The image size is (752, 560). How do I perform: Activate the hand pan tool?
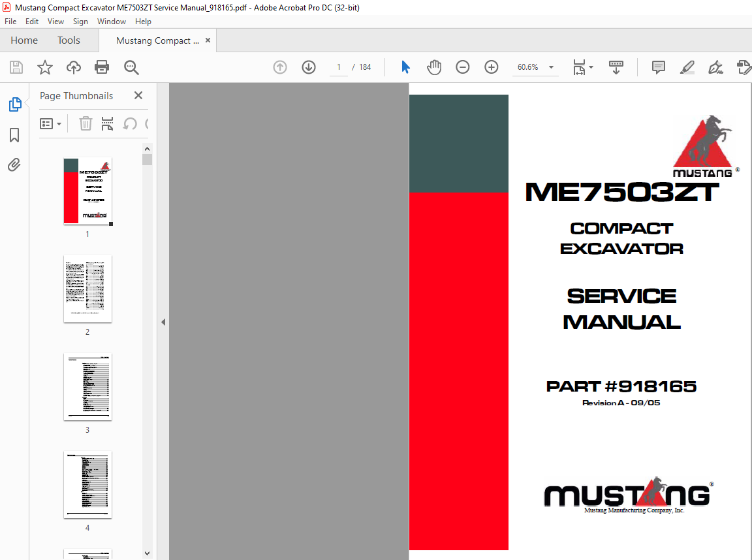point(434,67)
